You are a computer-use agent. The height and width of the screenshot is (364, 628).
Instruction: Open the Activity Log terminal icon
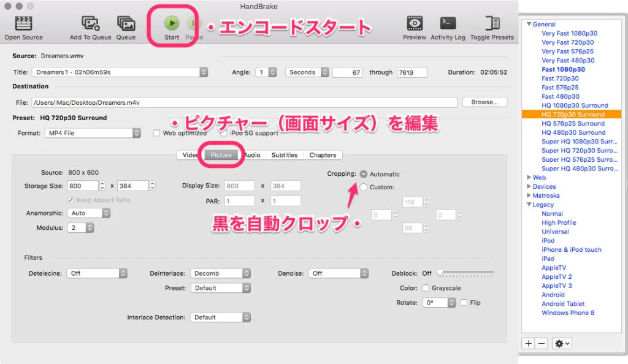point(448,23)
